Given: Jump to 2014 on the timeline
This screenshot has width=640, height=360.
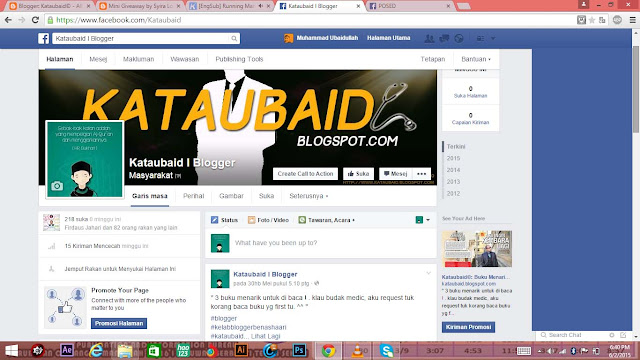Looking at the screenshot, I should (453, 170).
